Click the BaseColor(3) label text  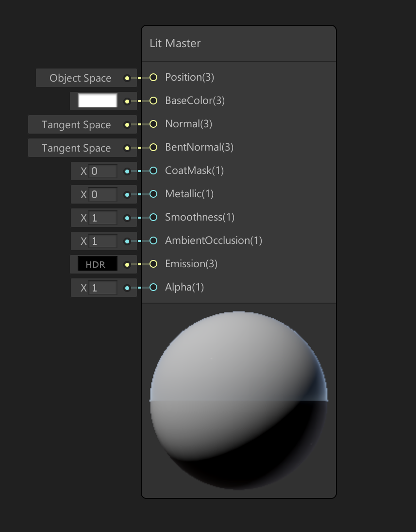point(195,101)
